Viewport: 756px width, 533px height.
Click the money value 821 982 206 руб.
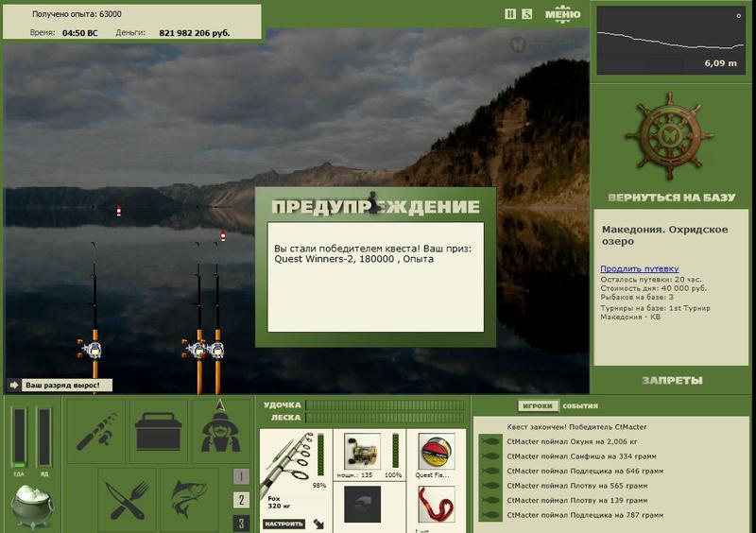pos(195,33)
